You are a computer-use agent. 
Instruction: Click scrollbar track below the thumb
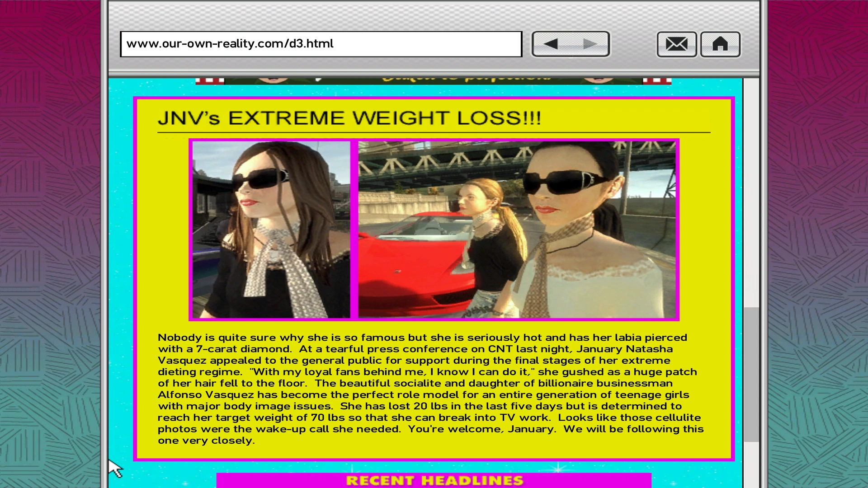click(x=751, y=465)
